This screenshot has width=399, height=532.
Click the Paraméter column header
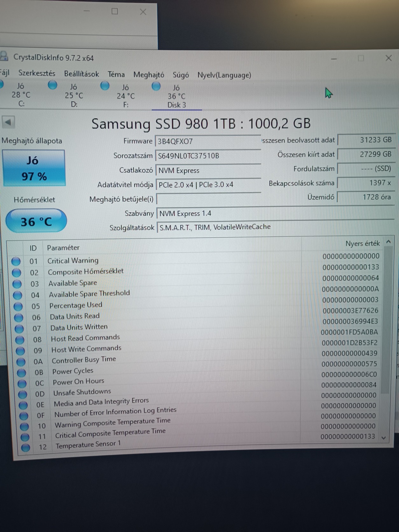tap(63, 248)
